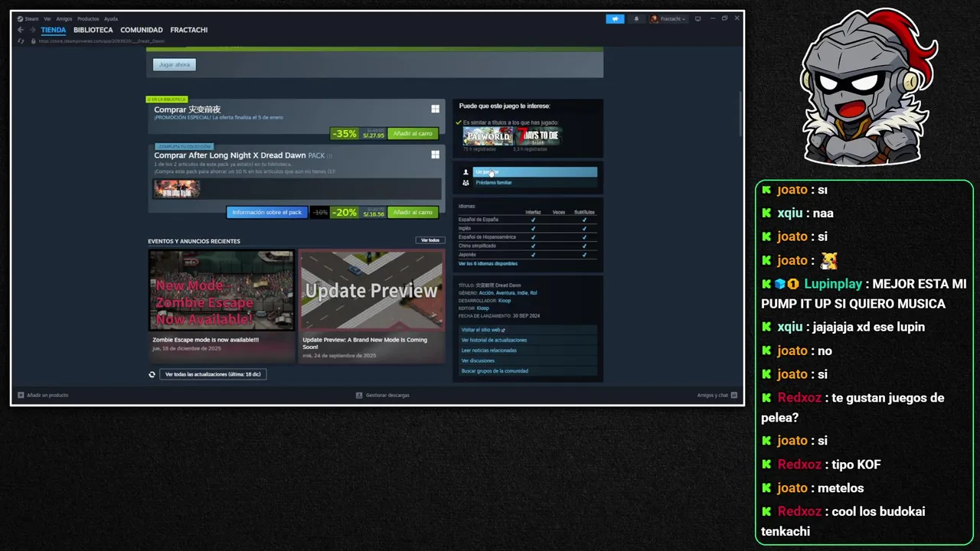Click the downloads icon beside 'Gestionar descargas'
The image size is (980, 551).
pos(359,395)
